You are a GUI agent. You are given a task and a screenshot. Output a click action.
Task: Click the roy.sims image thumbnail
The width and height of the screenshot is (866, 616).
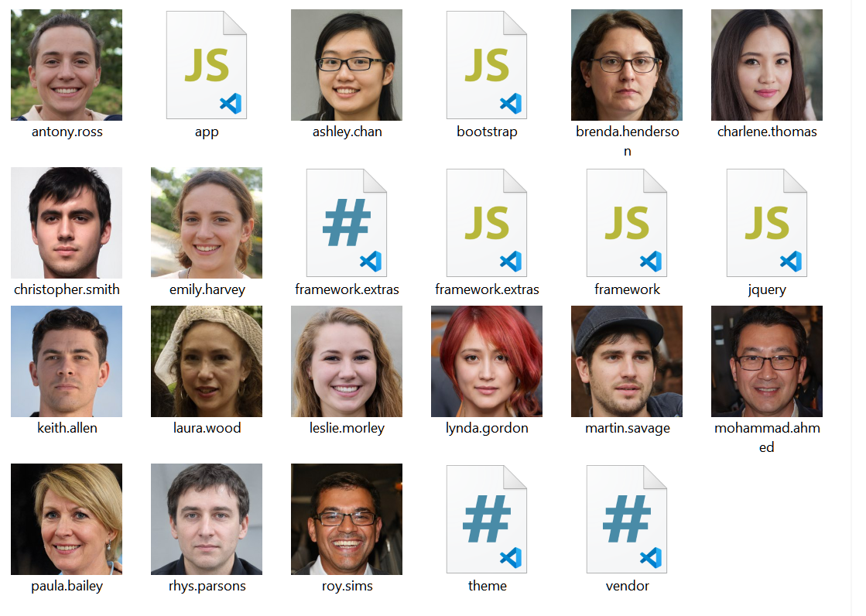pos(346,519)
